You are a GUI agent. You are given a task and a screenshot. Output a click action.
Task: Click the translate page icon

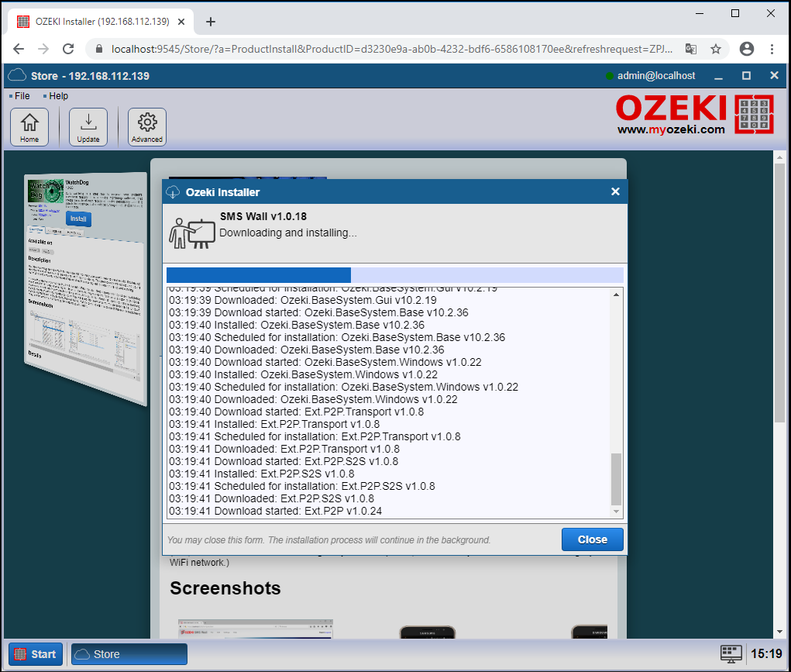tap(690, 49)
